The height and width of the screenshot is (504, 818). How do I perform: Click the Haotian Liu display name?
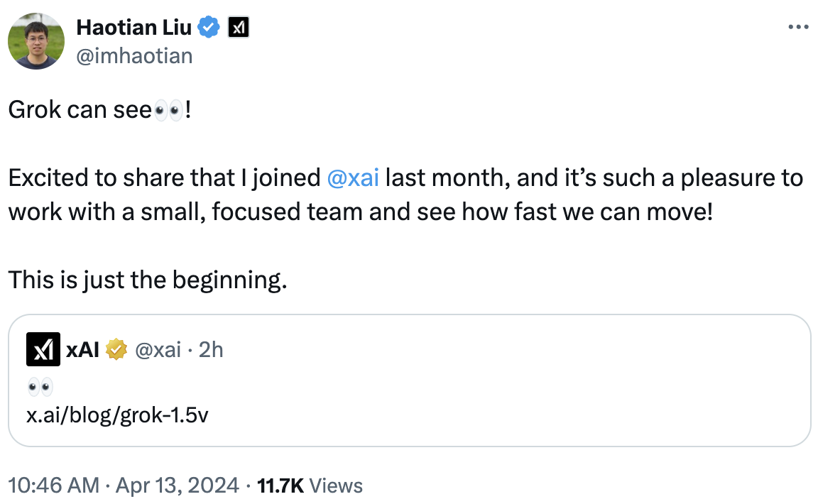pyautogui.click(x=134, y=28)
